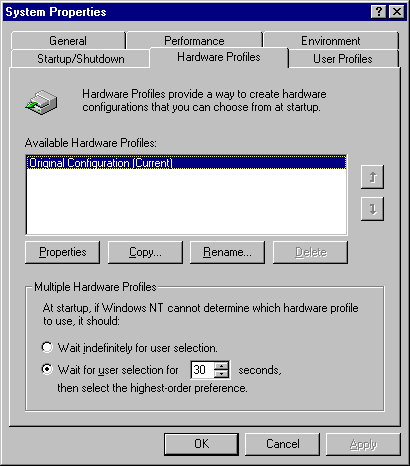
Task: Confirm the dialog with OK
Action: coord(202,444)
